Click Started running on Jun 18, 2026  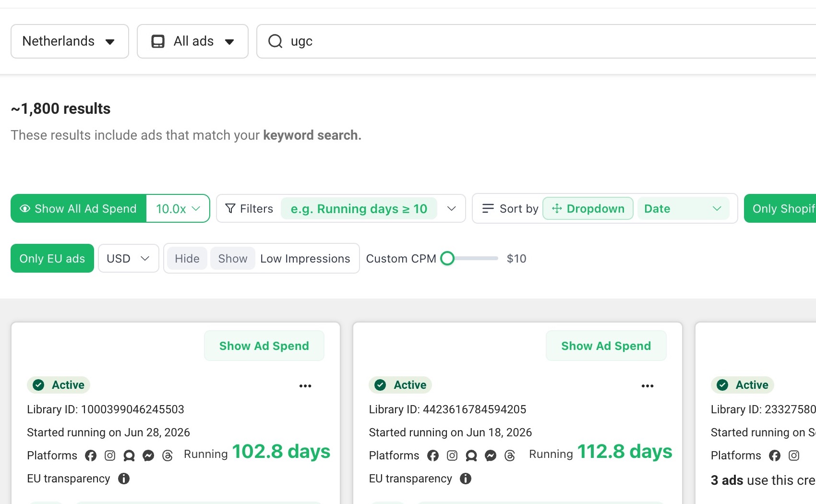pyautogui.click(x=450, y=432)
